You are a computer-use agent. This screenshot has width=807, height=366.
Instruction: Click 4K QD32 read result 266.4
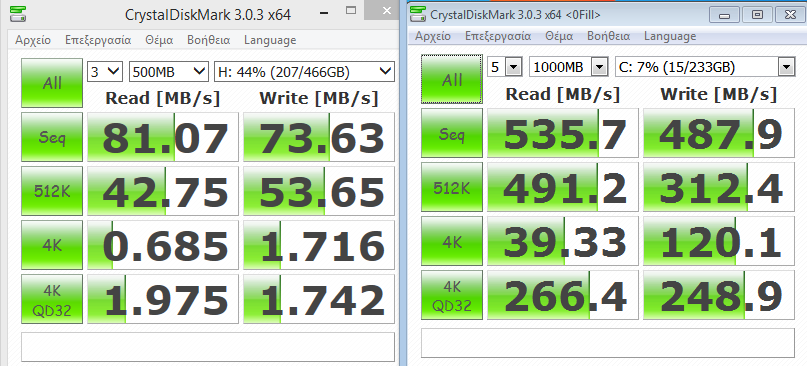point(563,295)
